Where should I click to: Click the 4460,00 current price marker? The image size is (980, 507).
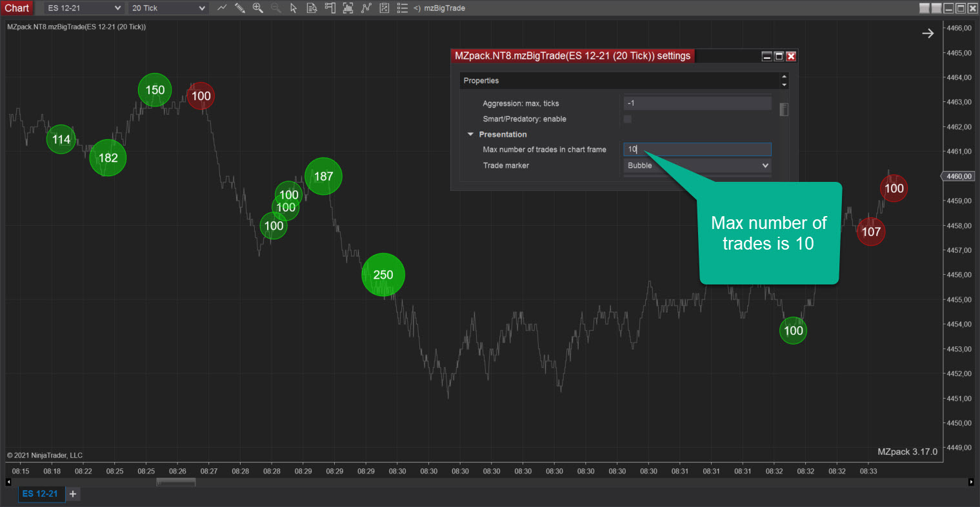[959, 176]
